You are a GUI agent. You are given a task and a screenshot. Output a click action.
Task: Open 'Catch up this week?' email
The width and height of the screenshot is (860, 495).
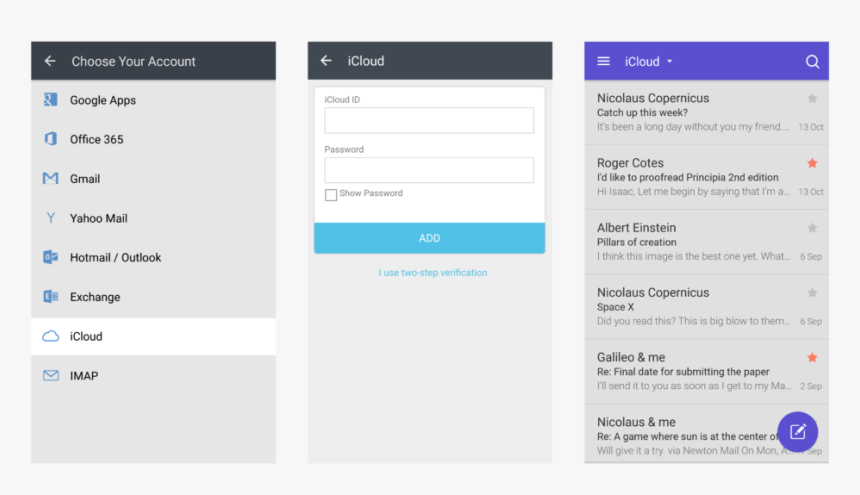click(706, 112)
